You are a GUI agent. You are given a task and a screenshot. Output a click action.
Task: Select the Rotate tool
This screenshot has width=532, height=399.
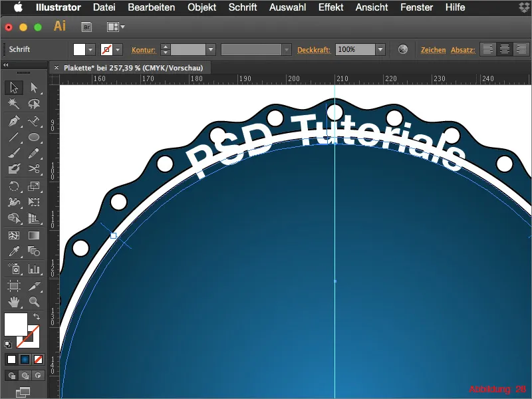pyautogui.click(x=14, y=186)
